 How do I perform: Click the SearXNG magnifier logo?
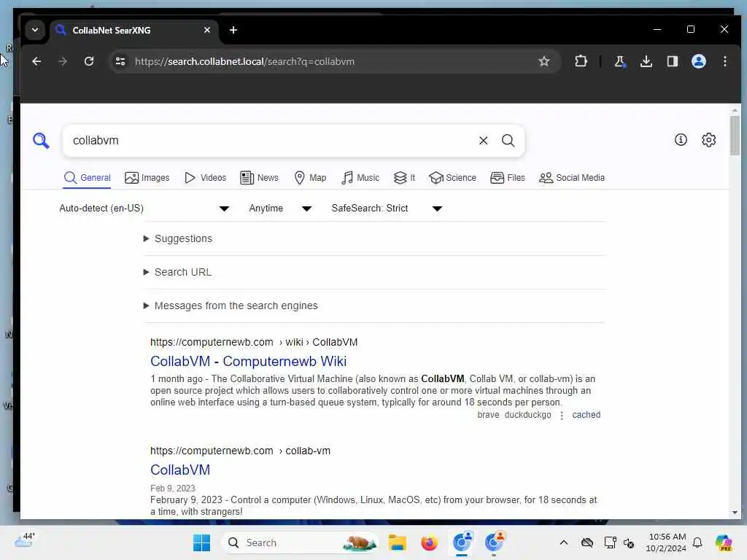click(x=41, y=141)
